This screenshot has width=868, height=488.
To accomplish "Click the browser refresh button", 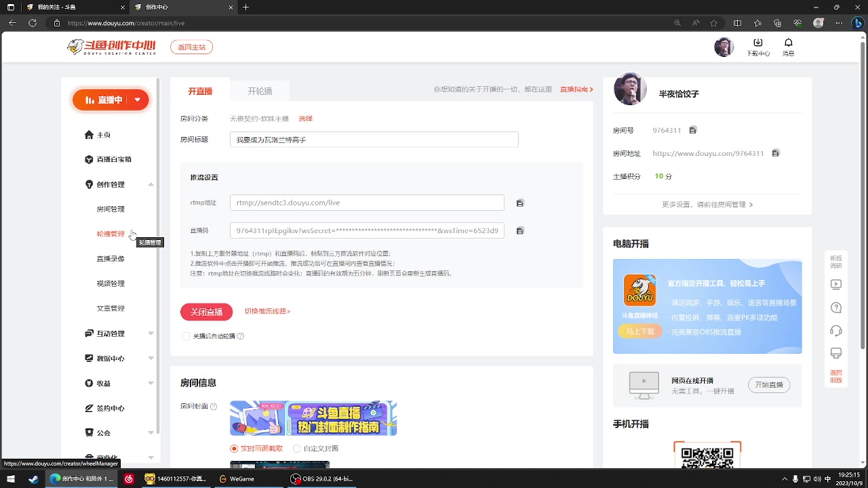I will 32,22.
